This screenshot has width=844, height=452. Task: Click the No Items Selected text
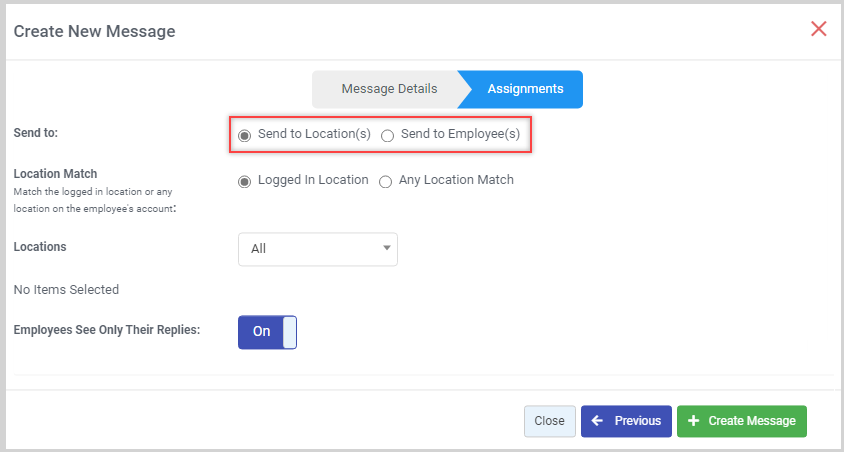tap(66, 290)
